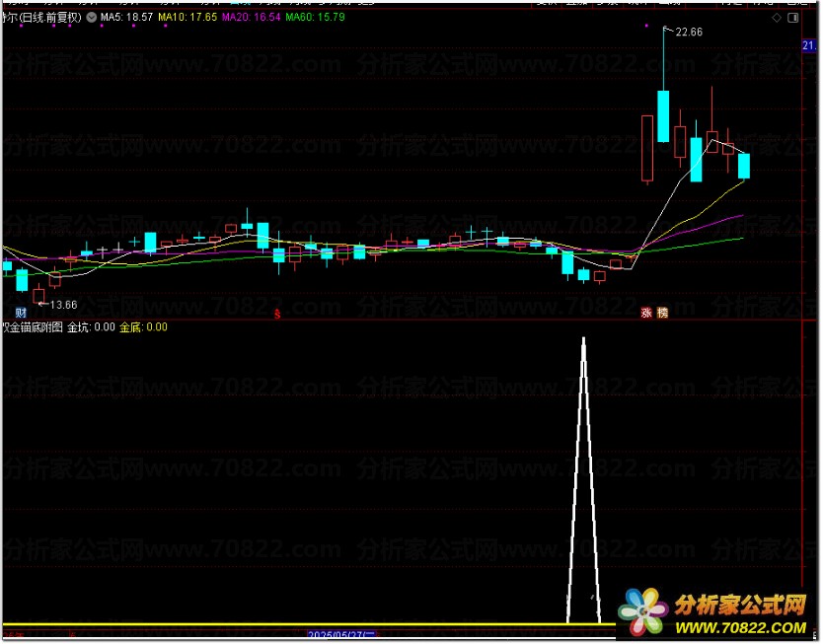
Task: Open the 榜 ranking marker
Action: pos(663,313)
